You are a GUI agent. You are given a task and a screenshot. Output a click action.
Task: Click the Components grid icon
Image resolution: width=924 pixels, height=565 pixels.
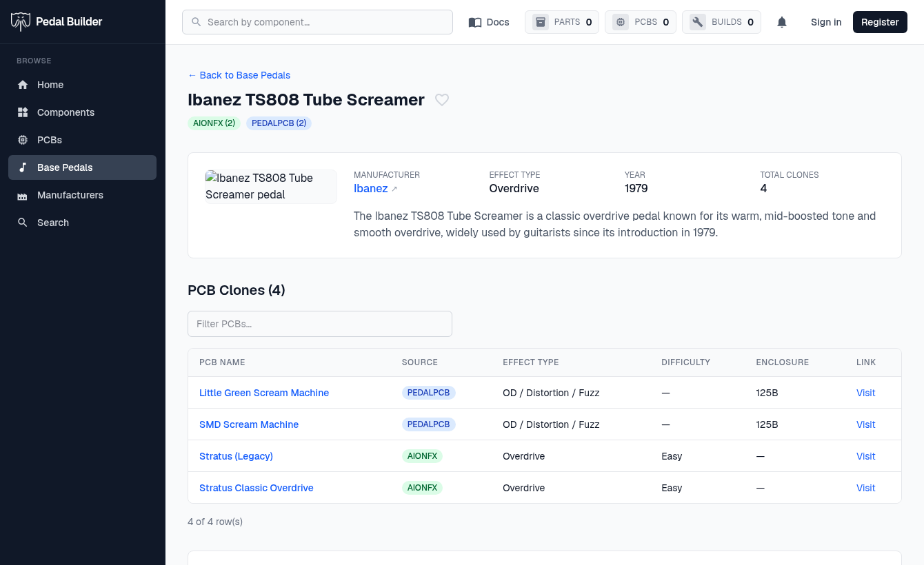23,112
